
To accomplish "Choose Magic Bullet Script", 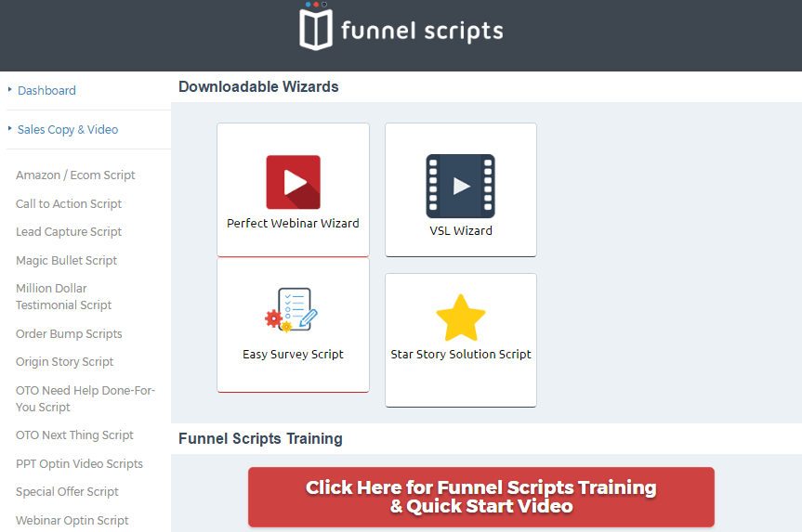I will (66, 261).
